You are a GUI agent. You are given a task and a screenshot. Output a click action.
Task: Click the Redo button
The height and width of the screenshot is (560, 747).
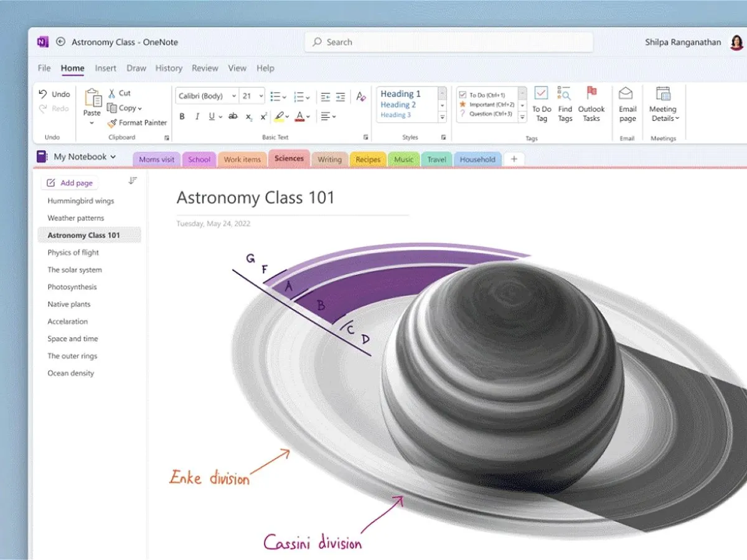pyautogui.click(x=54, y=109)
